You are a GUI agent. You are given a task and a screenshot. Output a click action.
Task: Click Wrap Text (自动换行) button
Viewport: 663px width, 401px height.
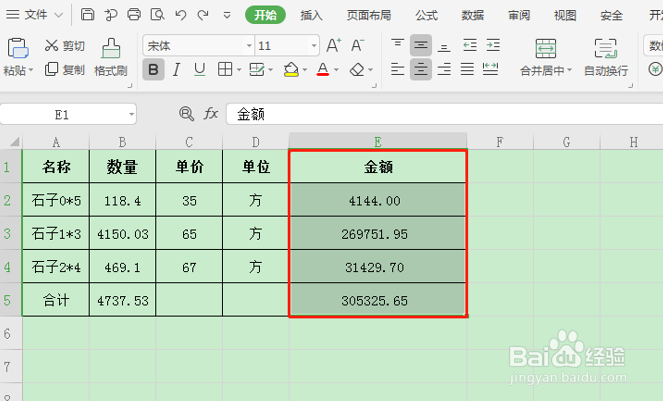(606, 57)
